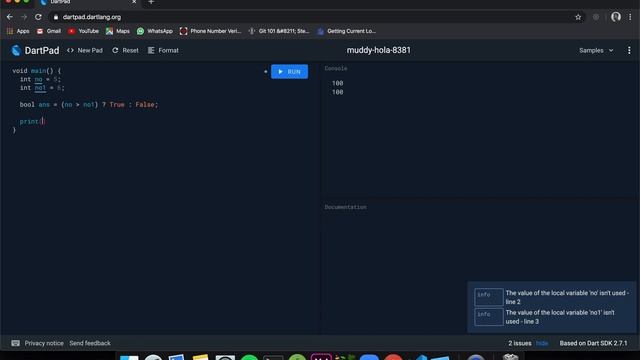Click the Based on Dart SDK 2.7.1 text
The width and height of the screenshot is (640, 360).
tap(593, 343)
